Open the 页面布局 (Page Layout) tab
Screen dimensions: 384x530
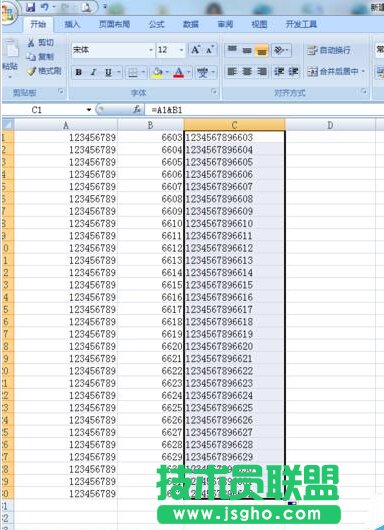[114, 24]
